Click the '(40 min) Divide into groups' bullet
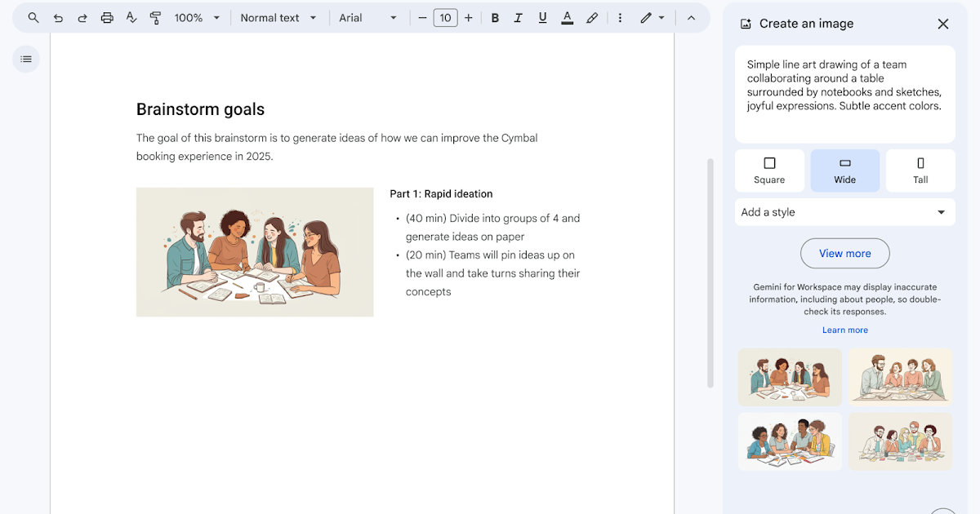This screenshot has width=980, height=514. click(493, 228)
